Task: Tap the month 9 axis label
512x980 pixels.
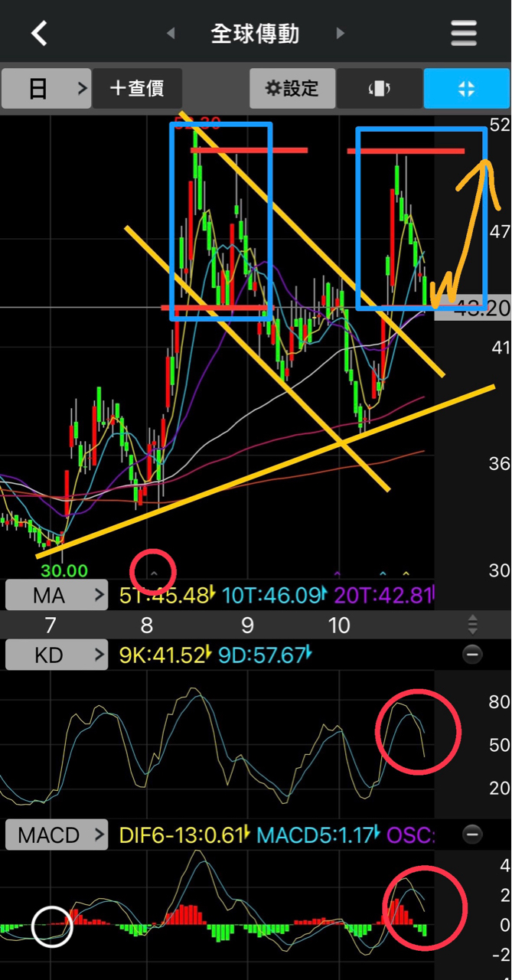Action: pos(247,626)
